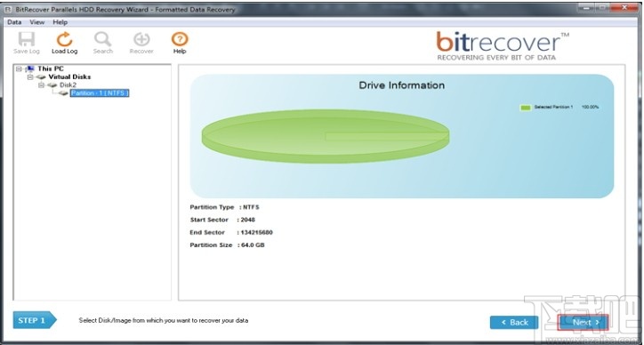
Task: Click the Partition 1 drive icon
Action: tap(63, 93)
